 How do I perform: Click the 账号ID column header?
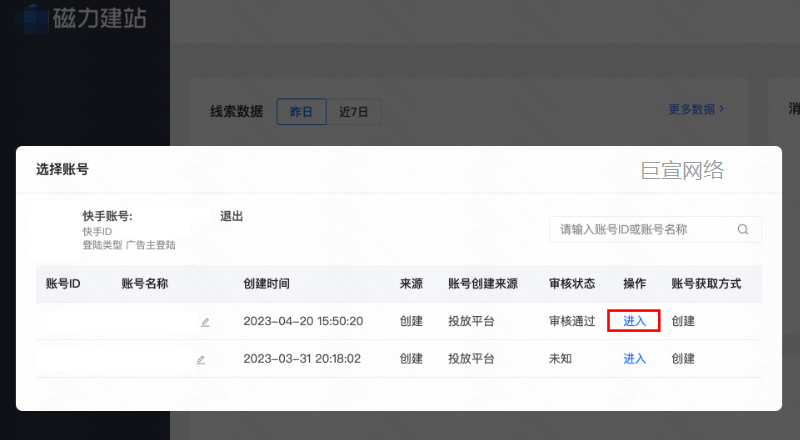[63, 284]
